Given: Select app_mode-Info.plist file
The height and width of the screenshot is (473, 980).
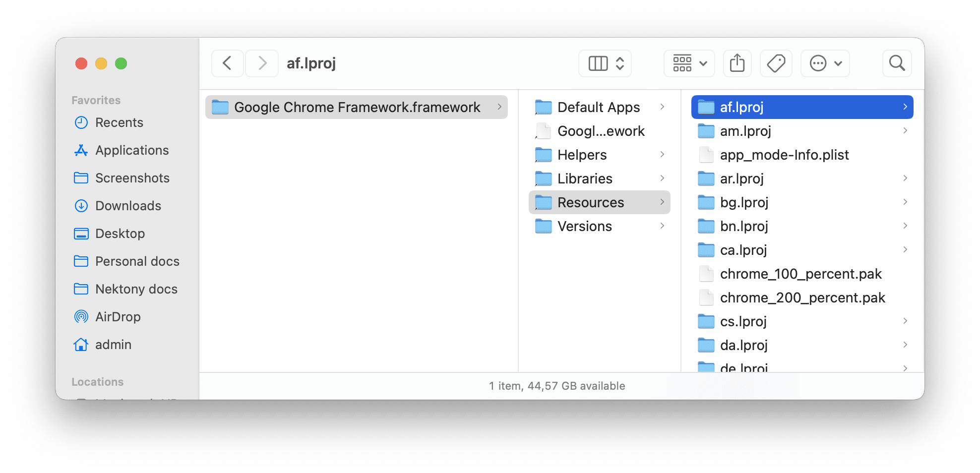Looking at the screenshot, I should coord(802,155).
